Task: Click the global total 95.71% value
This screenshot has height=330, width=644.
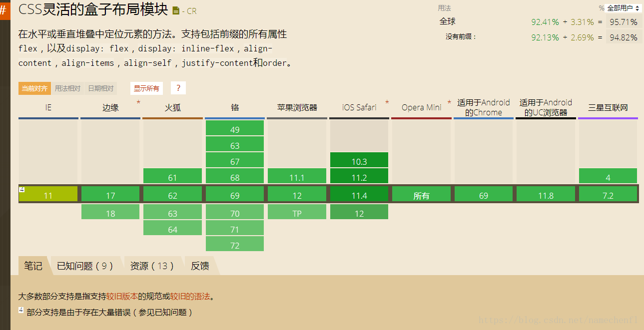Action: [624, 22]
